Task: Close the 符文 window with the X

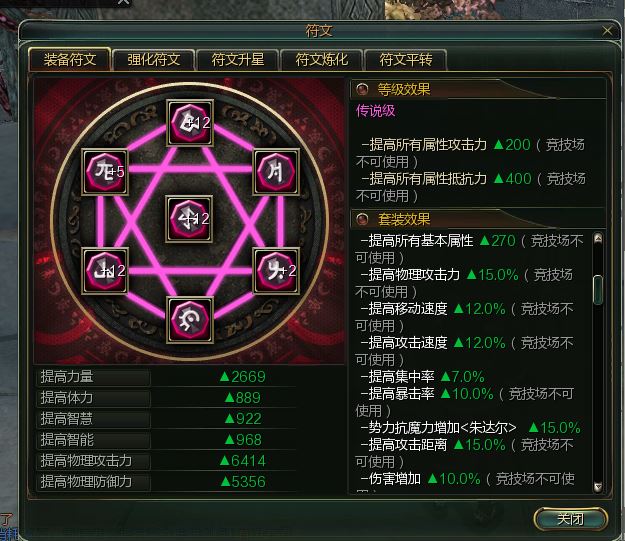Action: pos(607,31)
